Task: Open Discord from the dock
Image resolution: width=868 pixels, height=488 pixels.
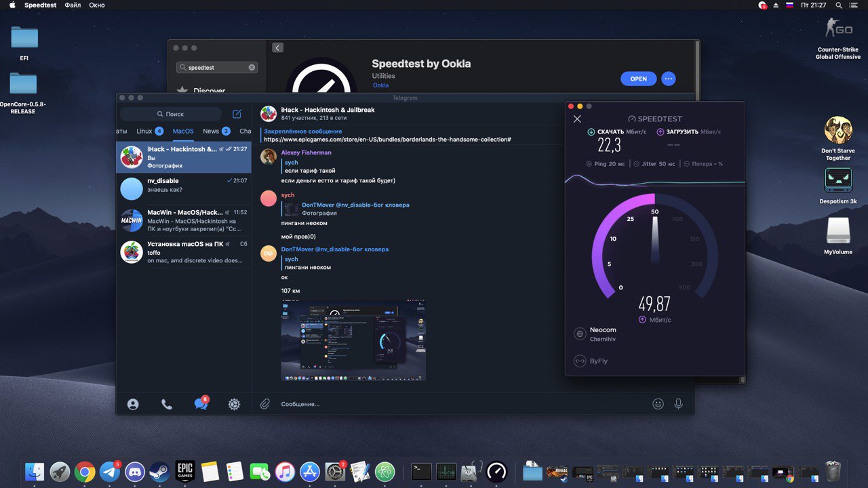Action: coord(135,471)
